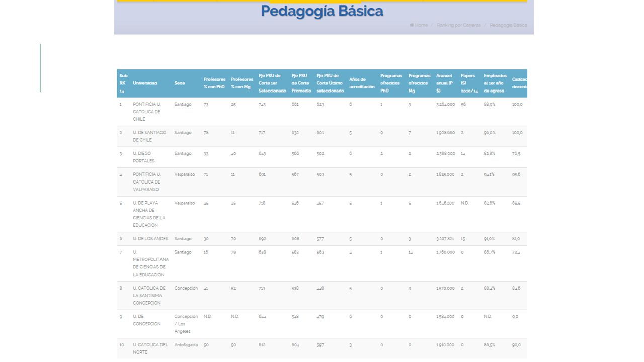This screenshot has width=644, height=362.
Task: Click the Concepción / Los Ángeles sede cell
Action: tap(186, 324)
